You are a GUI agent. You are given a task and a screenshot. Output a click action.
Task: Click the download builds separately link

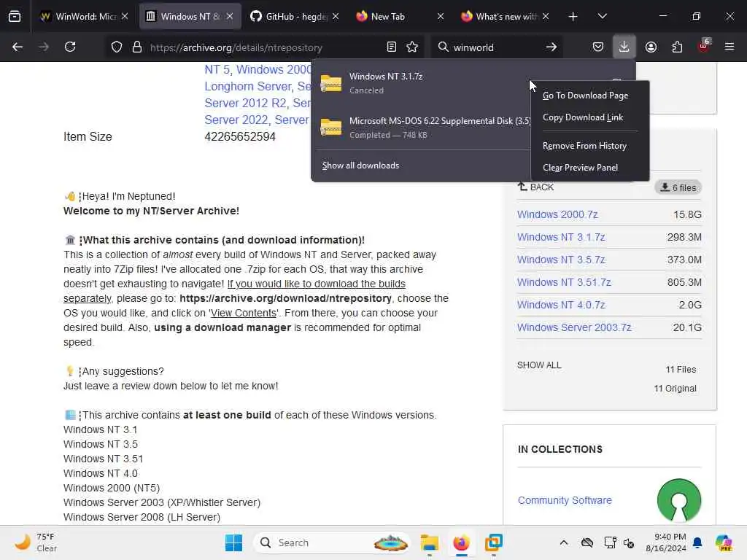[317, 284]
